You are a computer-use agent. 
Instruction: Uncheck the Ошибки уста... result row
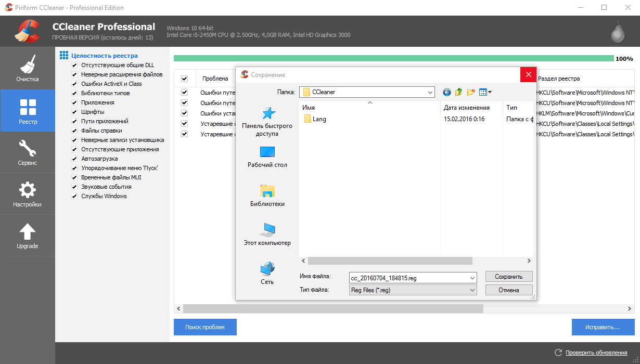click(184, 113)
